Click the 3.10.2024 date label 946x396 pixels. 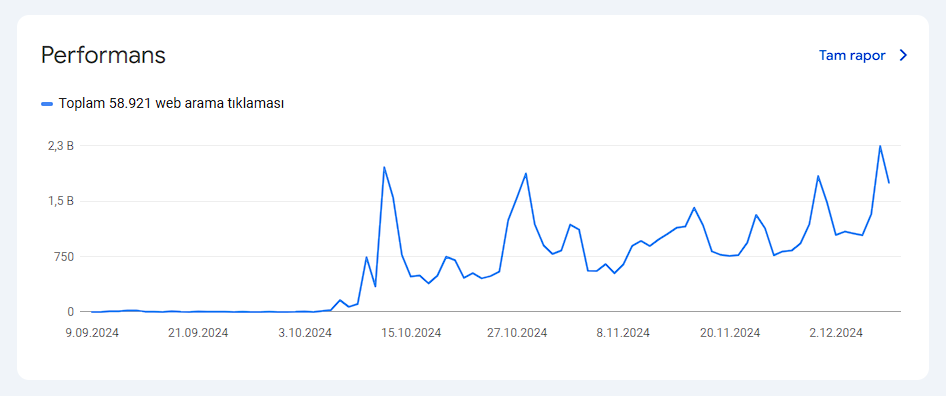(x=304, y=333)
